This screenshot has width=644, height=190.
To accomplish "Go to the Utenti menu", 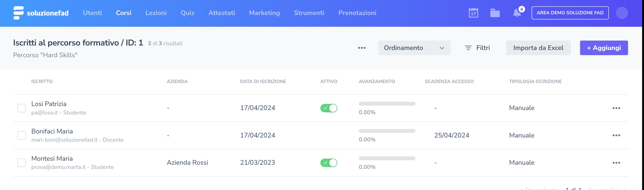I will click(92, 13).
